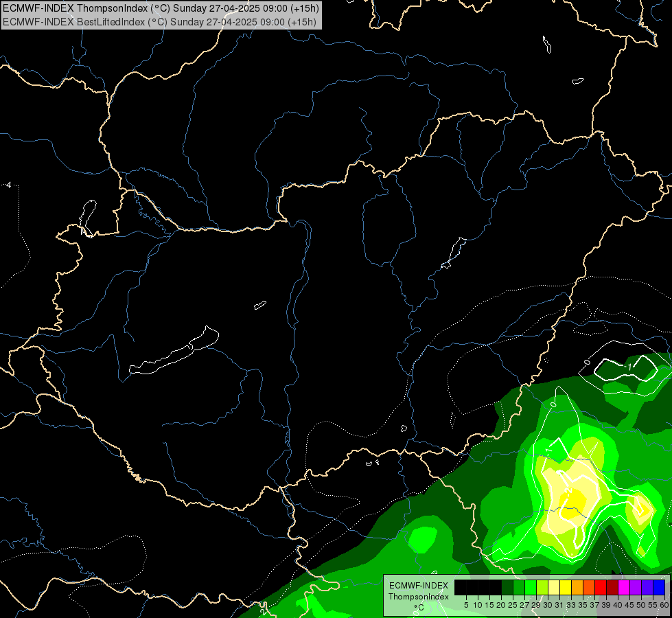The width and height of the screenshot is (672, 618).
Task: Select the pure yellow 31–33 legend swatch
Action: pos(566,588)
